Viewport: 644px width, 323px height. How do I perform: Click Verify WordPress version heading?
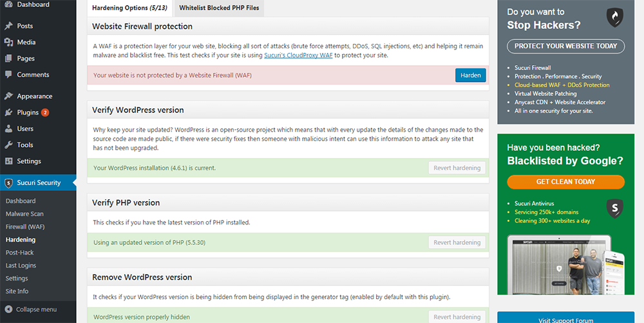pos(138,110)
